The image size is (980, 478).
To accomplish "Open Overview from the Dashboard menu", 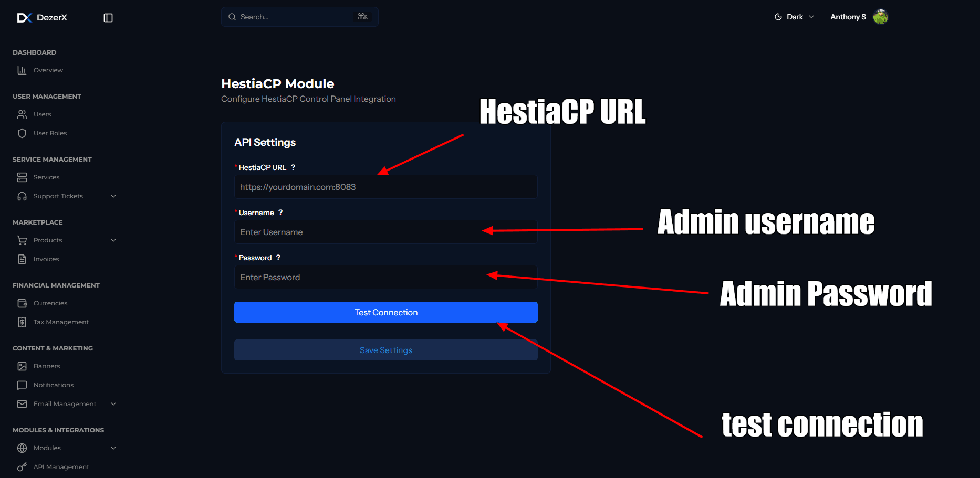I will pos(48,70).
